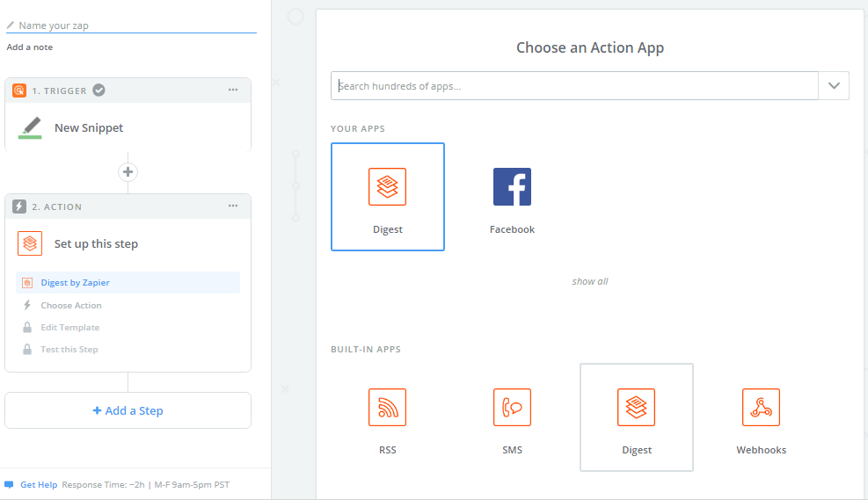The image size is (868, 500).
Task: Open the Get Help link
Action: tap(39, 484)
